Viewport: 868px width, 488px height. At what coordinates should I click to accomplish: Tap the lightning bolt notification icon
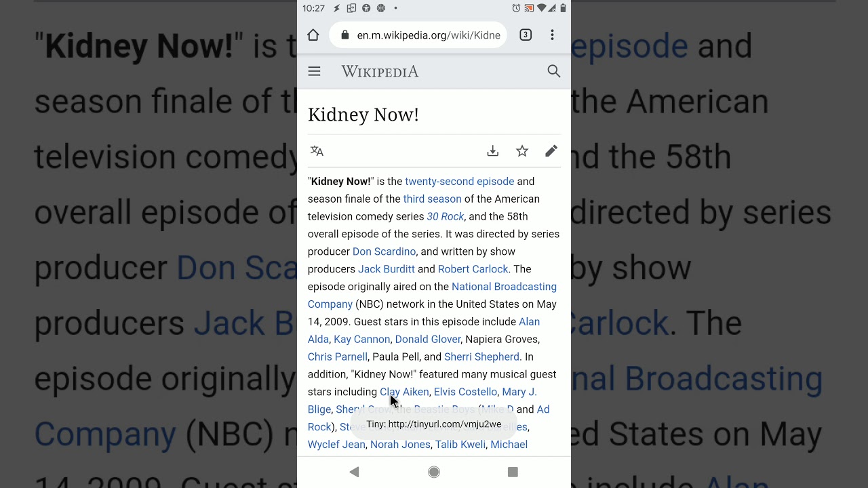click(337, 8)
